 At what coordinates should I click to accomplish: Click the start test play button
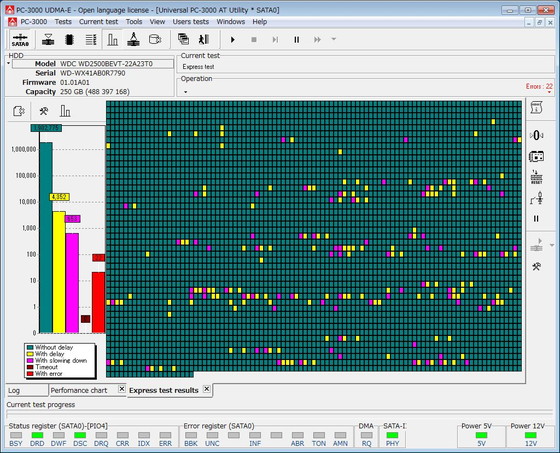(x=232, y=40)
